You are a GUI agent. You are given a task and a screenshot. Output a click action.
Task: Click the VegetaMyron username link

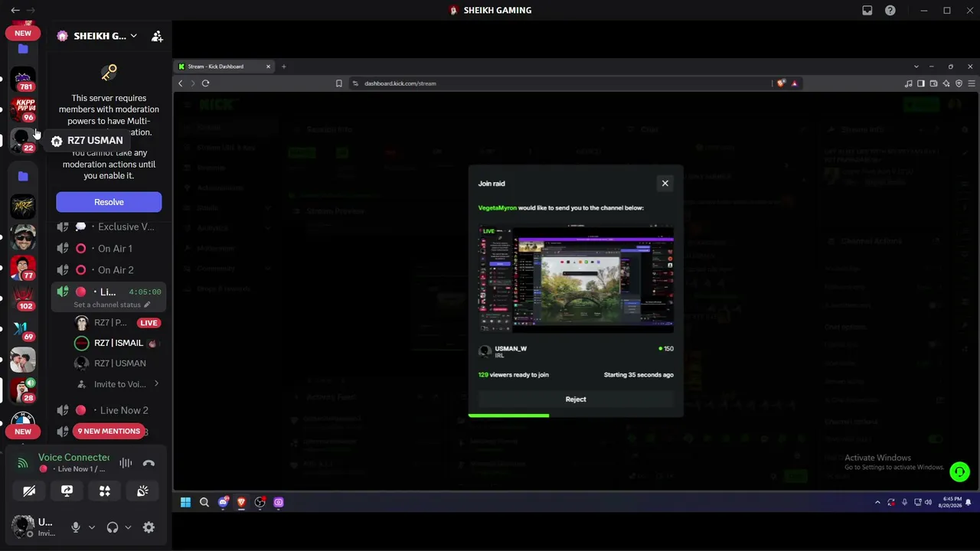[498, 207]
